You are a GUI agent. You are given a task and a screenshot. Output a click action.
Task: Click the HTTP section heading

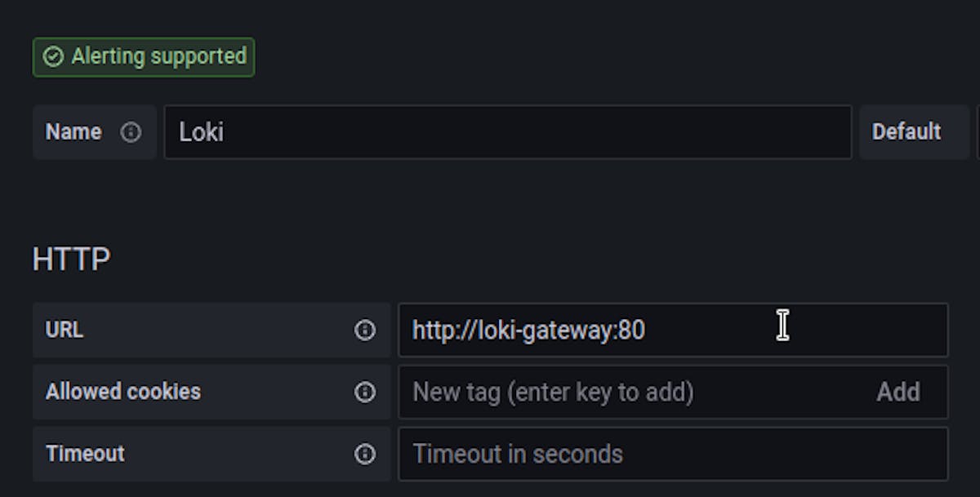(71, 260)
